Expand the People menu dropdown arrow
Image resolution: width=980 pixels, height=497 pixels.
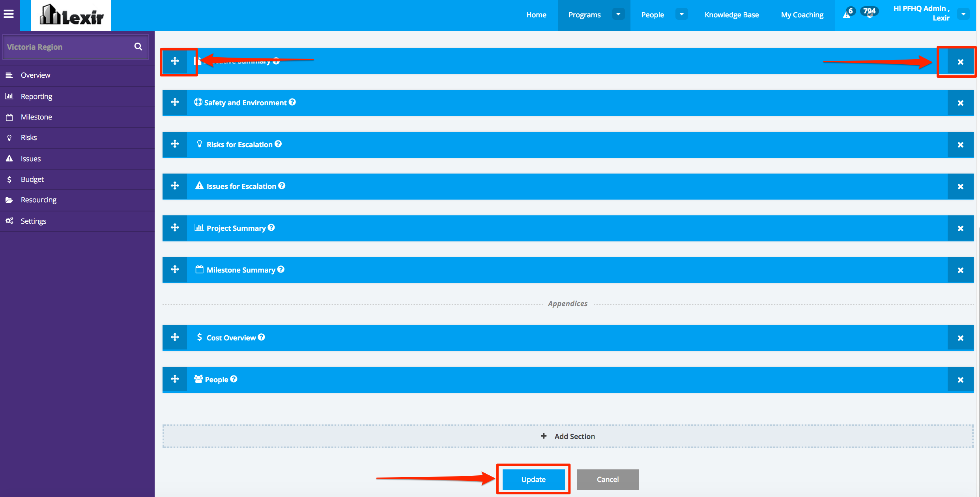[681, 15]
